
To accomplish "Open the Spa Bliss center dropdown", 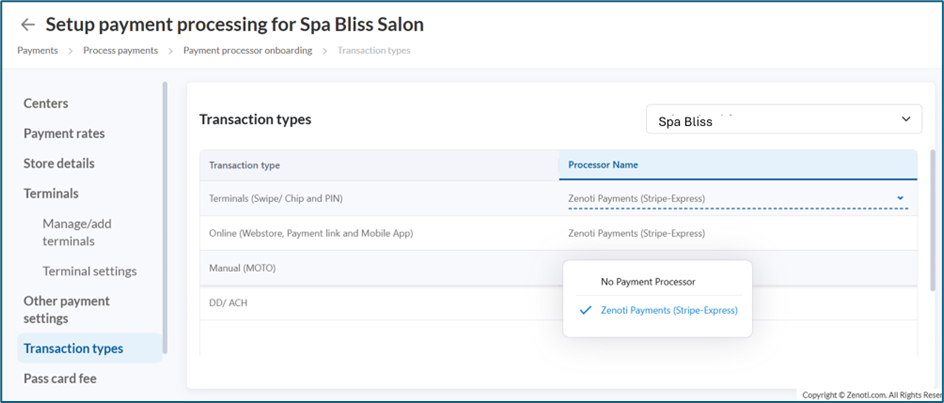I will pos(784,119).
